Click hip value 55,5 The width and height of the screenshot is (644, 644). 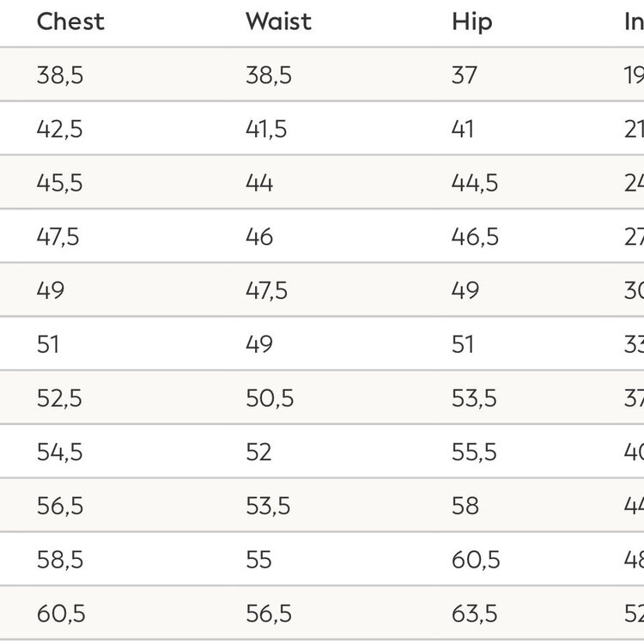[475, 453]
